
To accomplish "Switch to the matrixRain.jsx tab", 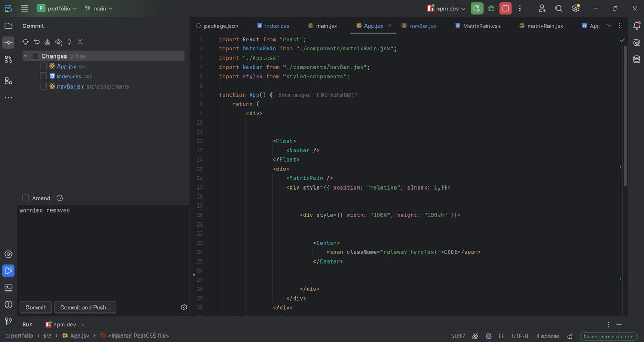I will (x=541, y=26).
